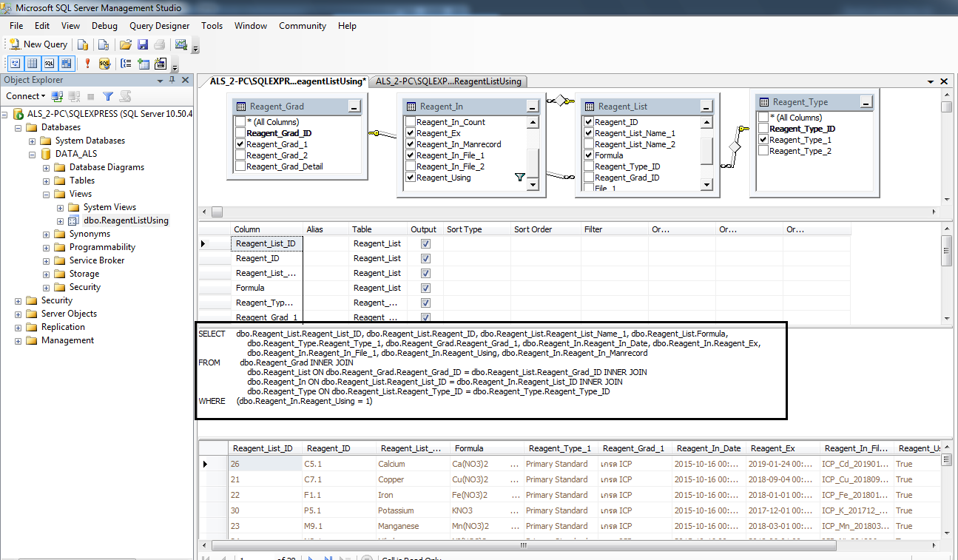
Task: Uncheck the Output checkbox for Formula row
Action: point(425,288)
